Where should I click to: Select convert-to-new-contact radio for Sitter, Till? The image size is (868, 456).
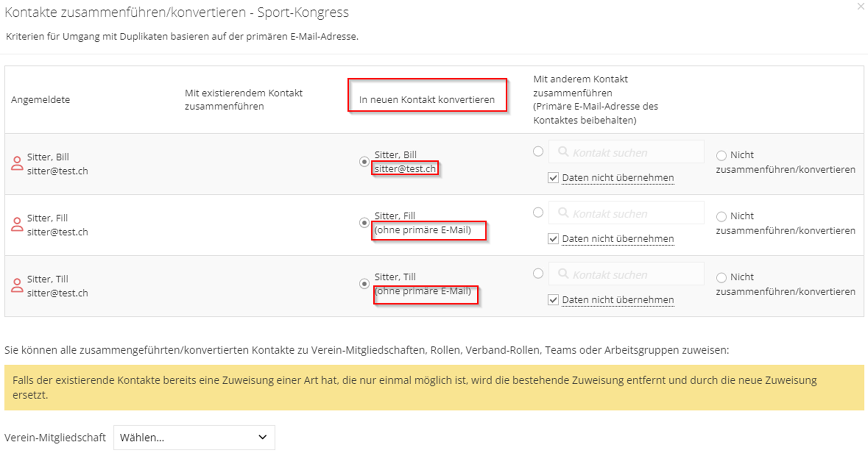pyautogui.click(x=364, y=284)
